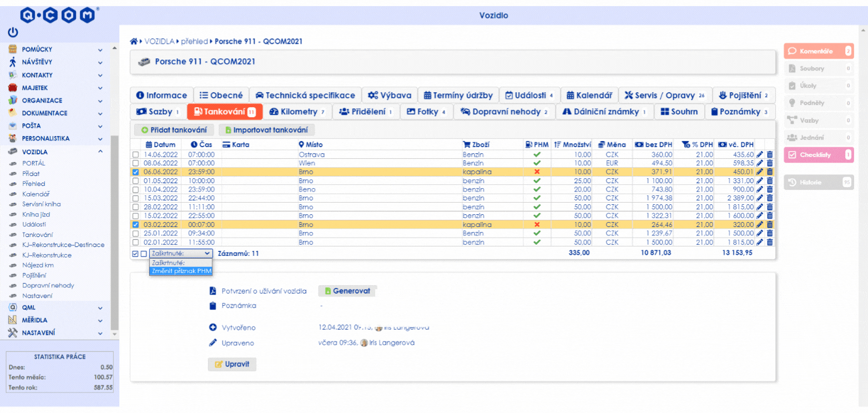Delete the 28.02.2022 refuel record
The width and height of the screenshot is (868, 413).
click(769, 207)
